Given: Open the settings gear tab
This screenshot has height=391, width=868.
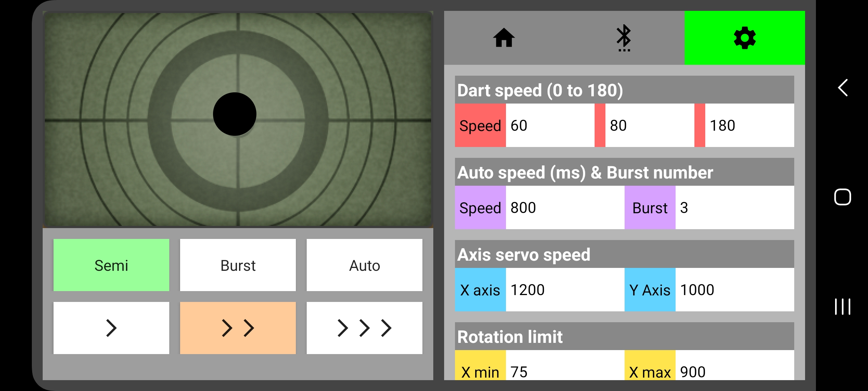Looking at the screenshot, I should pos(744,38).
